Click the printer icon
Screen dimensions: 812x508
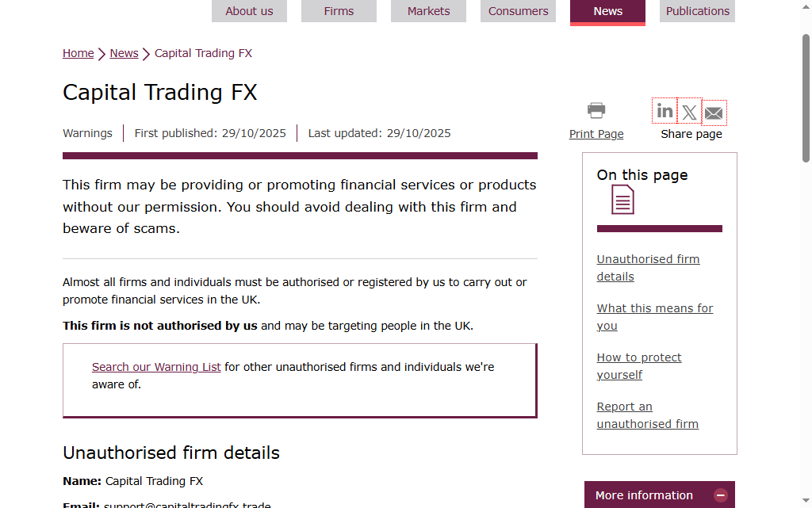[x=596, y=111]
